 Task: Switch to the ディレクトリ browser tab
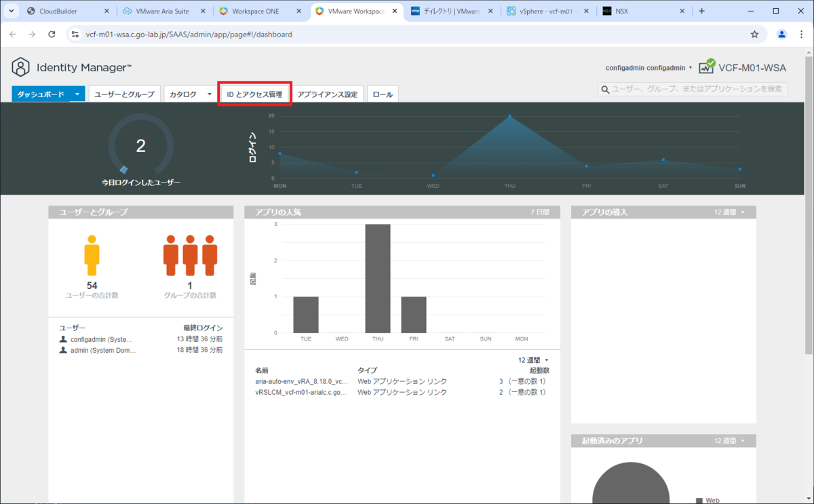pyautogui.click(x=452, y=11)
